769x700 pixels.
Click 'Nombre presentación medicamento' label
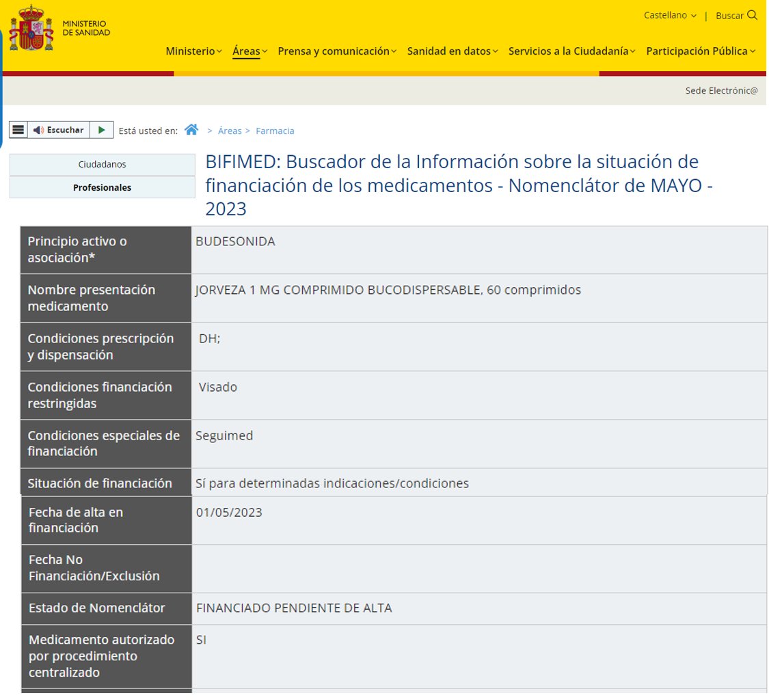tap(91, 298)
